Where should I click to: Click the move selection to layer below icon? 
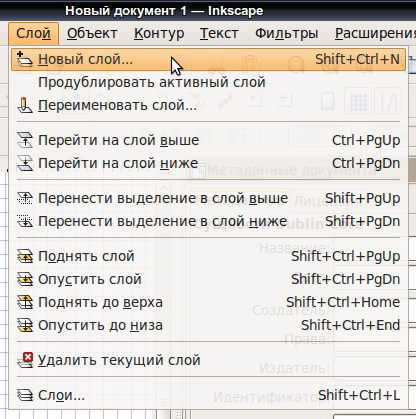tap(25, 221)
